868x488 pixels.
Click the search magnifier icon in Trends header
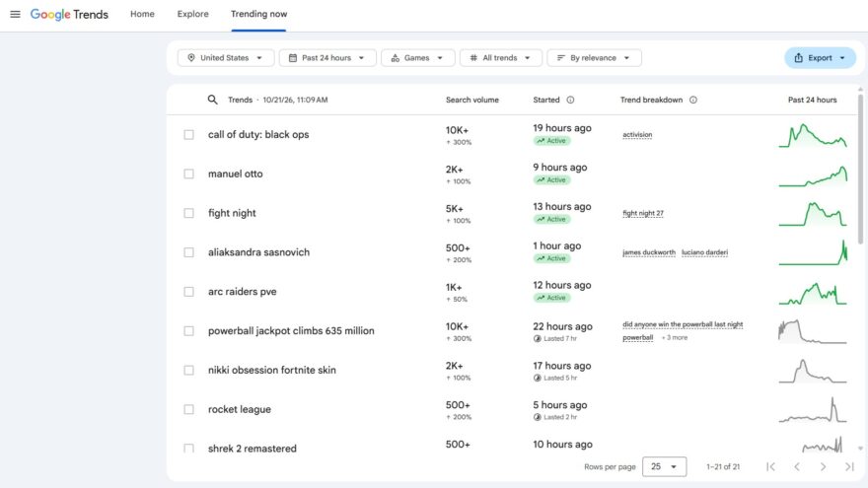click(x=213, y=100)
